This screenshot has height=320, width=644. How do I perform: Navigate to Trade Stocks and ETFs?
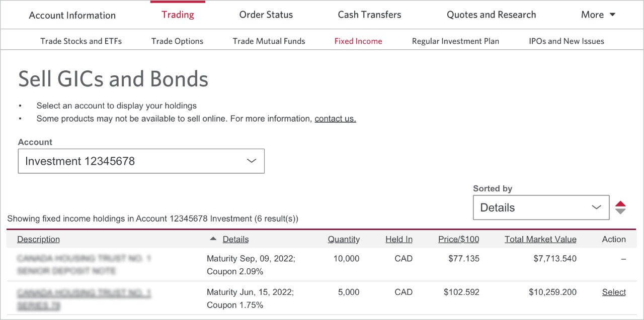(81, 41)
